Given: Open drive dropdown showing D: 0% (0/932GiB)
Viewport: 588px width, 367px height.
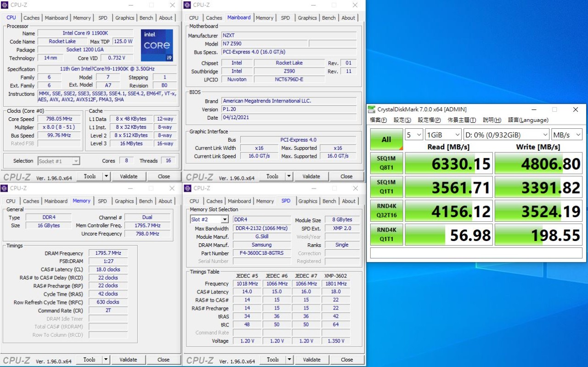Looking at the screenshot, I should pyautogui.click(x=506, y=135).
